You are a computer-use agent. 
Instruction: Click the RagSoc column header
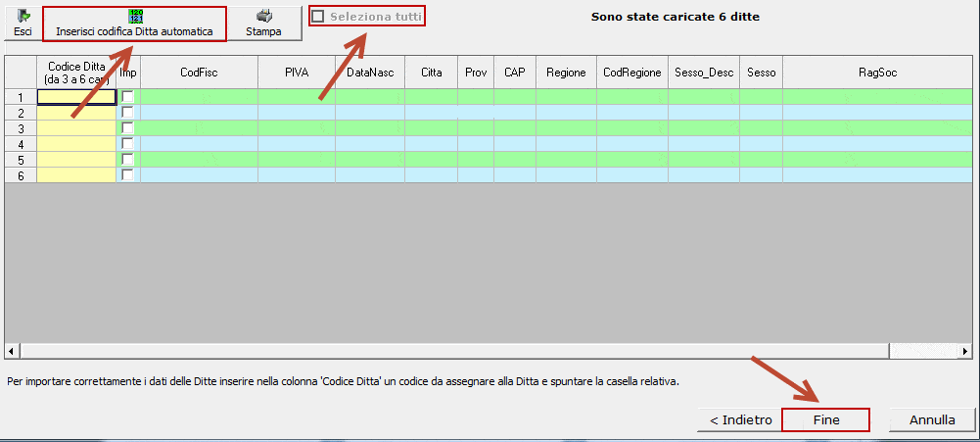point(876,73)
